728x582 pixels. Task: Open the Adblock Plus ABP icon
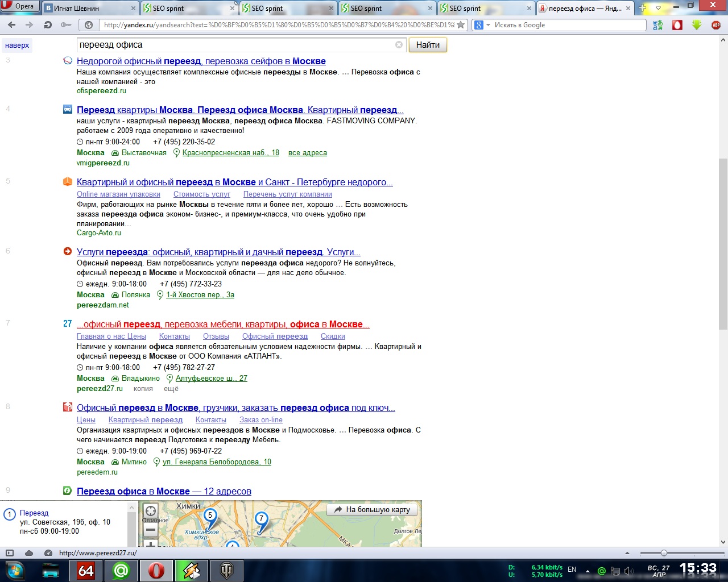coord(716,25)
